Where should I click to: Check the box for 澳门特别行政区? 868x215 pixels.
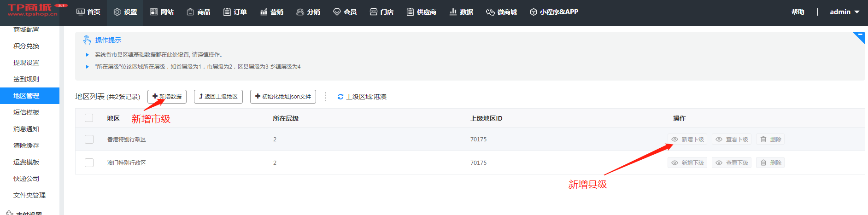pos(89,163)
